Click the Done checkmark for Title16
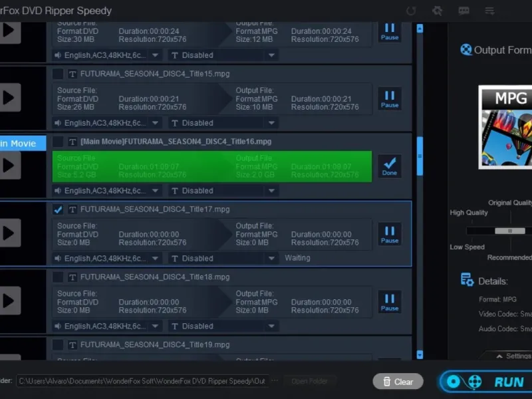 tap(390, 166)
